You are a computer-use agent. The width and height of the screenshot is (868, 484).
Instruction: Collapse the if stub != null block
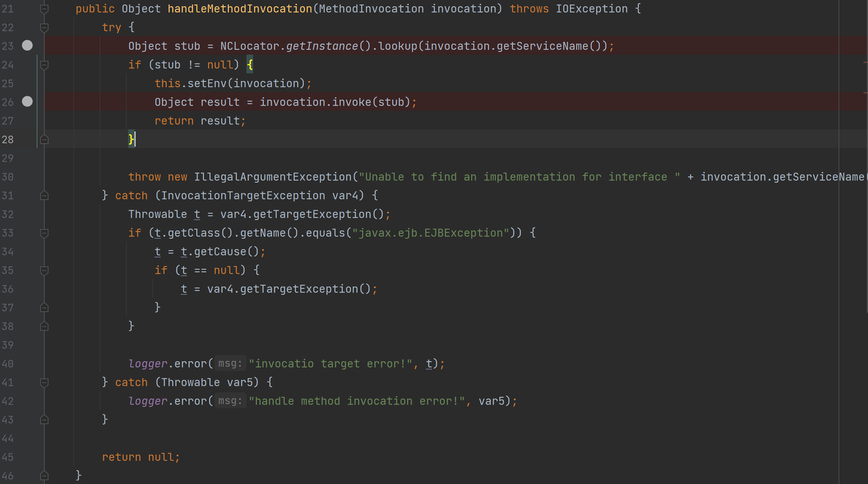point(44,65)
